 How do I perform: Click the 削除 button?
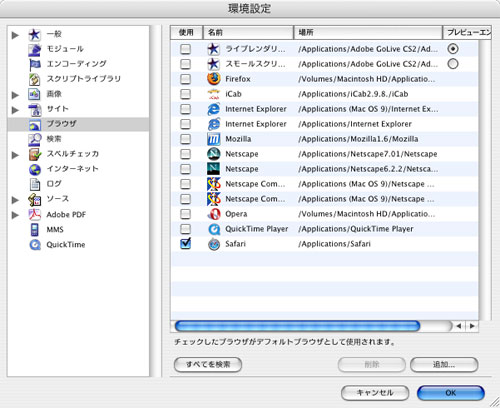point(372,364)
